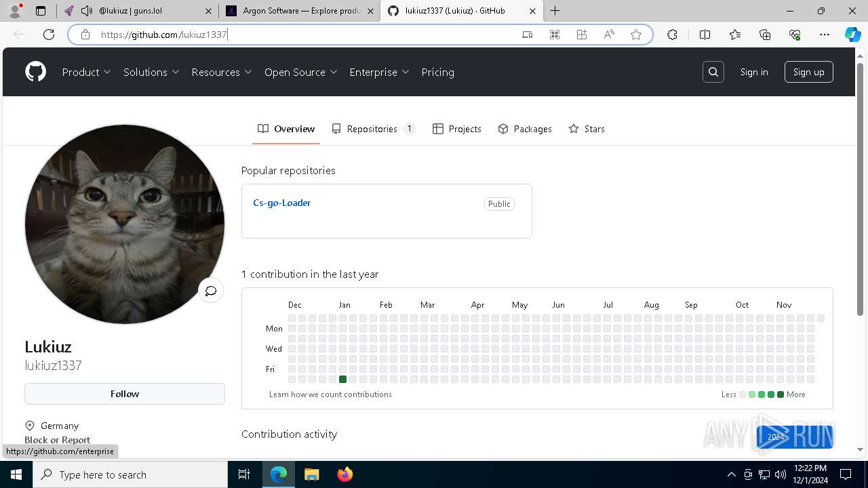Open Edge settings and more ellipsis

(825, 35)
